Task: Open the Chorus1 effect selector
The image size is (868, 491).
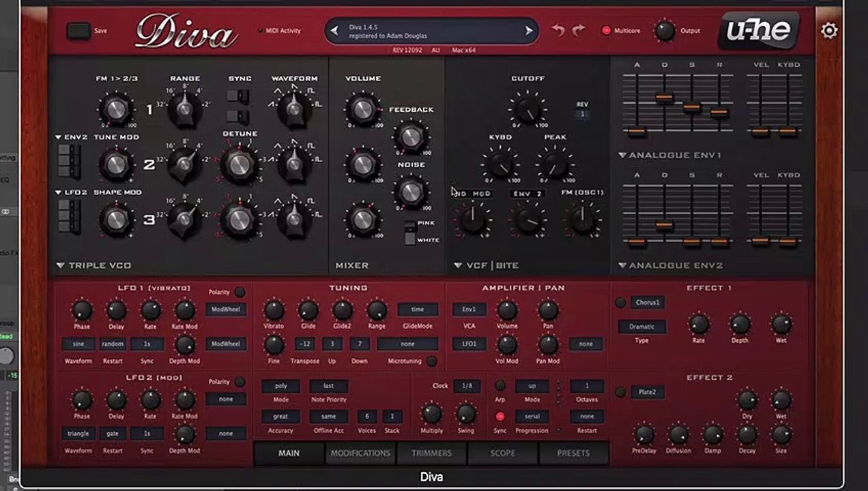Action: (647, 302)
